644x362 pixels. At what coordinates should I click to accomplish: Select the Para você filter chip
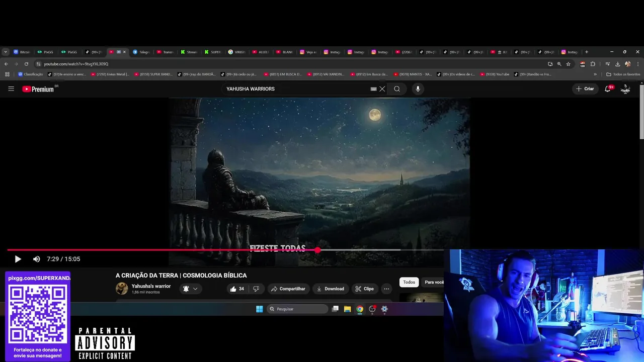433,282
